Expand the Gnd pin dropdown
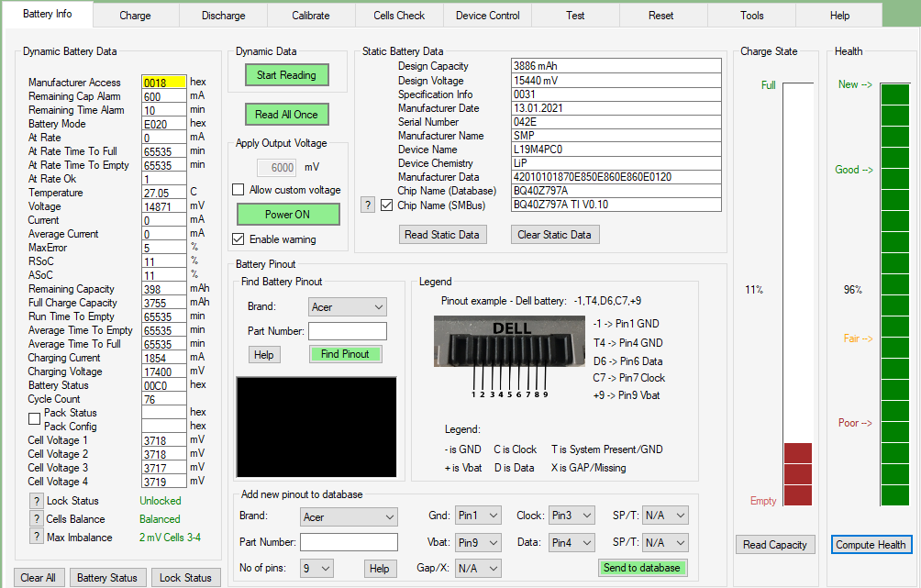921x588 pixels. tap(478, 516)
